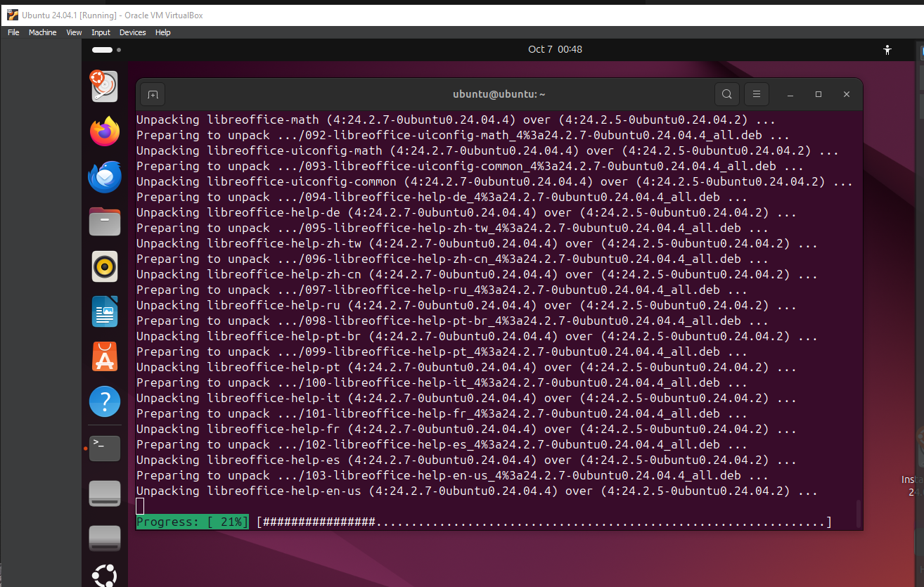
Task: Click the line with 097-libreoffice-help-ru
Action: tap(442, 290)
